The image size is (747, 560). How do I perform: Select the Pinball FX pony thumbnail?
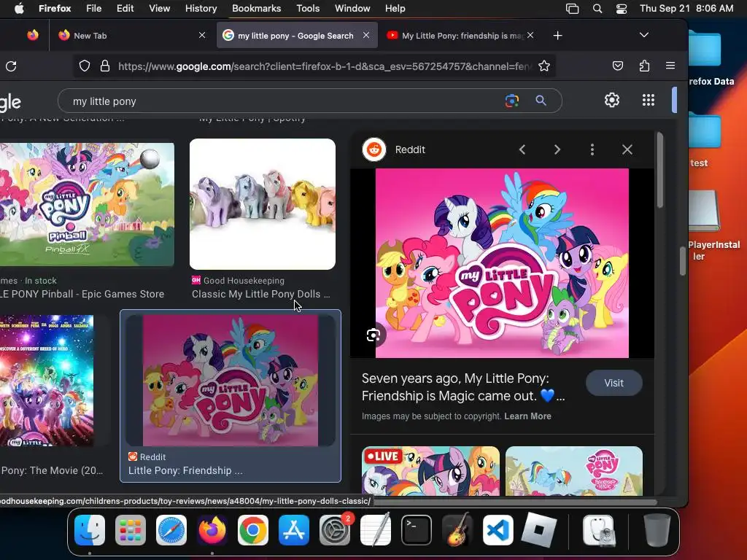pyautogui.click(x=87, y=204)
